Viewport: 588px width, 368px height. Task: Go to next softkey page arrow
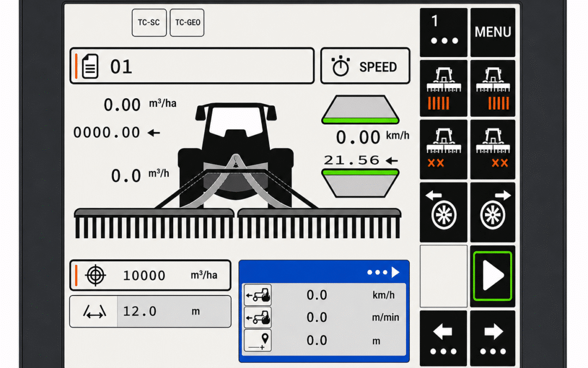pyautogui.click(x=493, y=339)
